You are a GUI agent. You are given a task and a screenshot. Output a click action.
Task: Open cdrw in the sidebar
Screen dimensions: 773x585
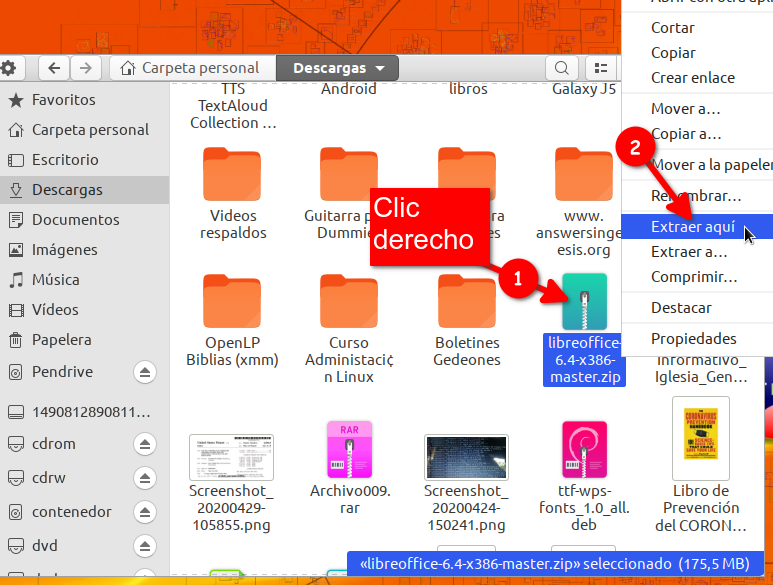[x=48, y=478]
